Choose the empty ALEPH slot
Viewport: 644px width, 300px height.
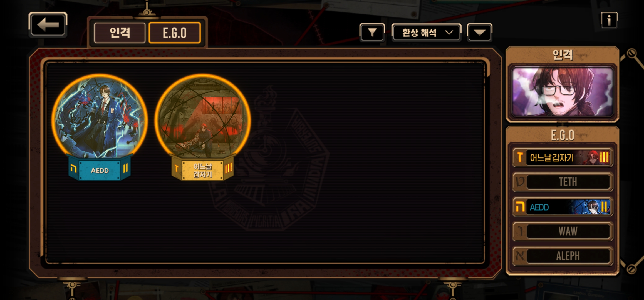(x=563, y=256)
